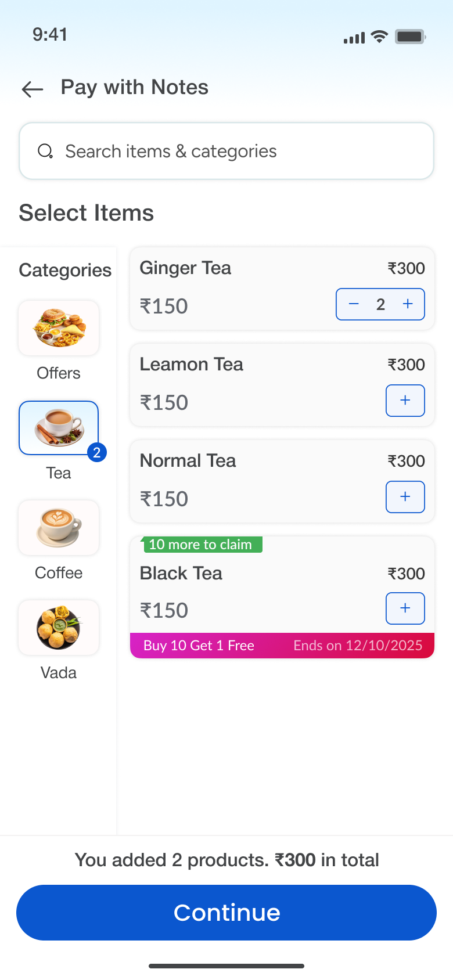Open the Coffee category

point(59,528)
